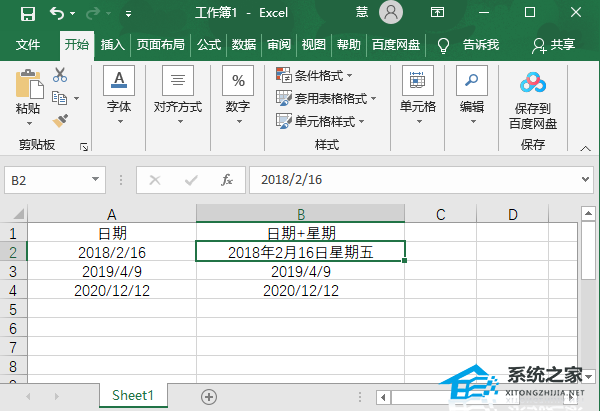
Task: Open 单元格样式 cell styles menu
Action: pyautogui.click(x=320, y=121)
